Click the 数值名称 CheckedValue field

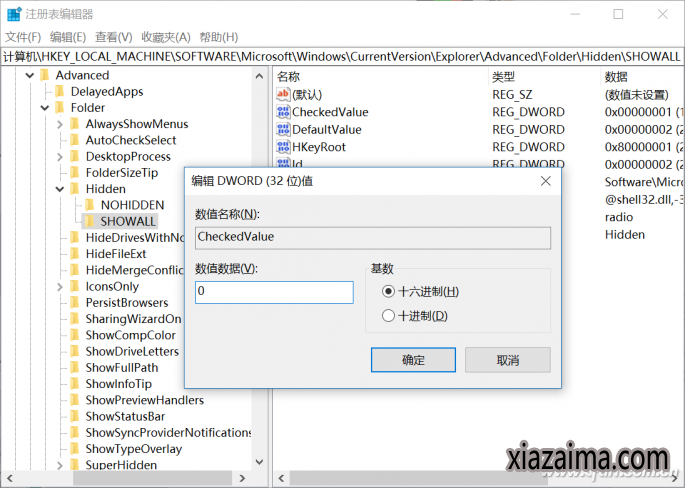[x=373, y=238]
